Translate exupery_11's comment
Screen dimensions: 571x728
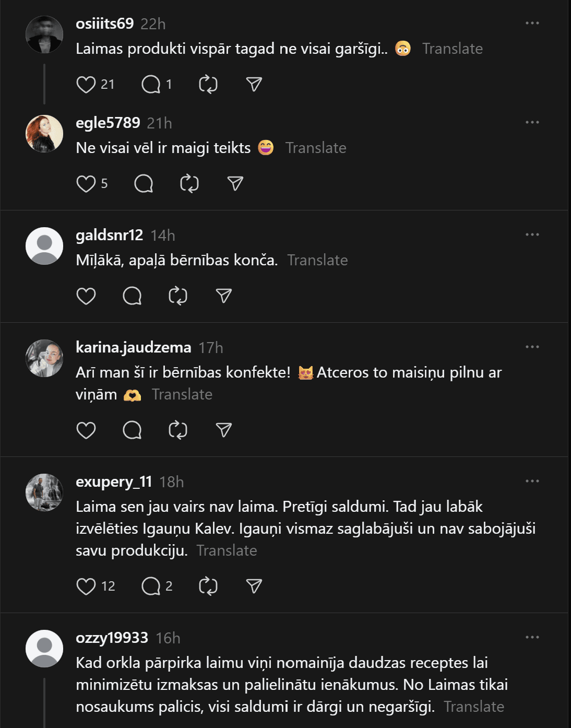pyautogui.click(x=227, y=550)
